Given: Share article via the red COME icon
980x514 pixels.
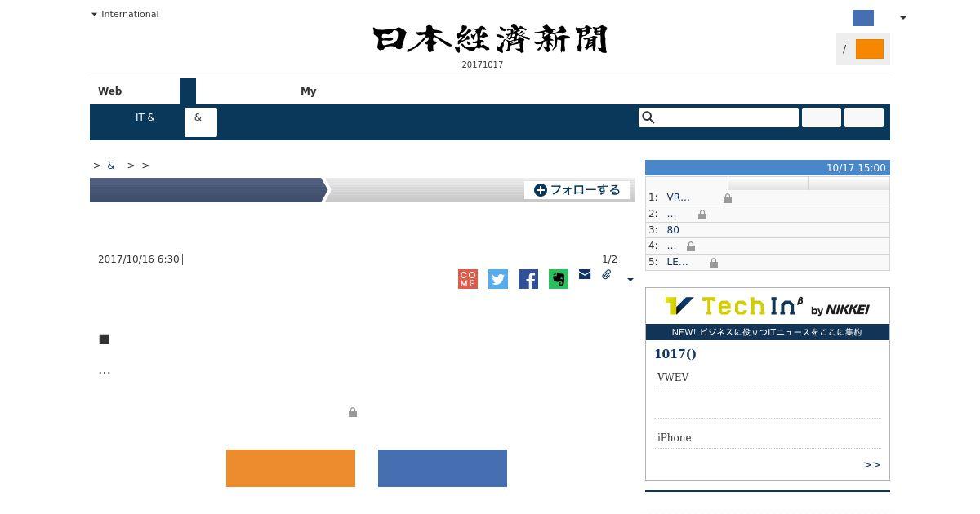Looking at the screenshot, I should pos(468,279).
